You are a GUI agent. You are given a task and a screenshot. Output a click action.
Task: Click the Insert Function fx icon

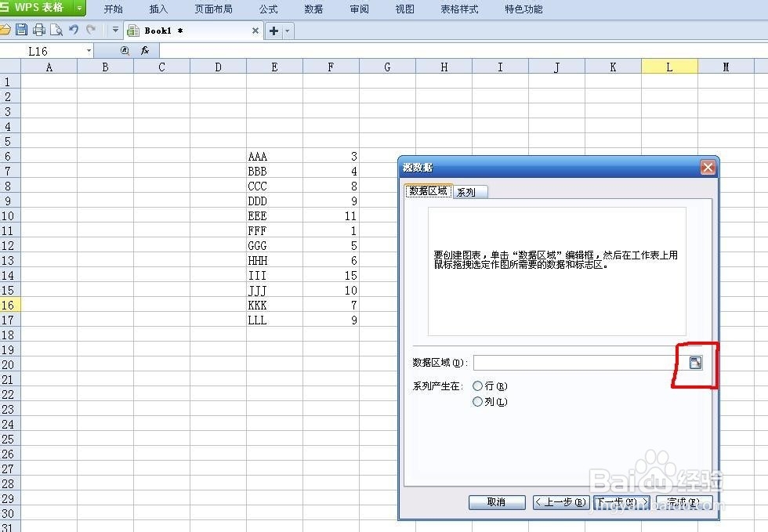(x=145, y=50)
